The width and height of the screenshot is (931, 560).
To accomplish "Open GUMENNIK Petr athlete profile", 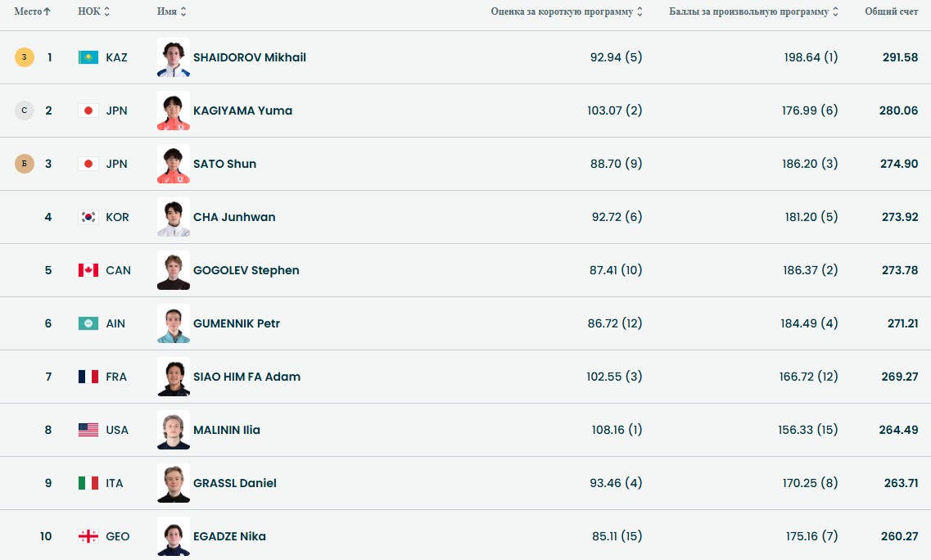I will click(237, 323).
